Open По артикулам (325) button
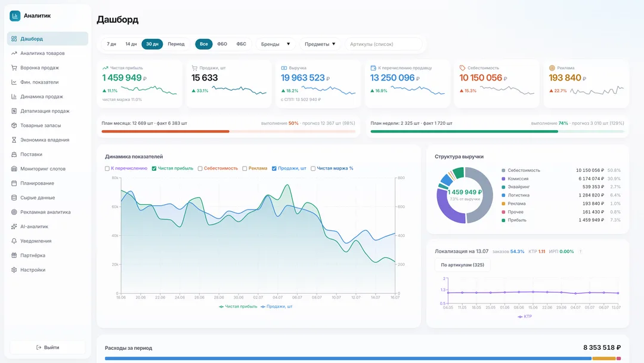The image size is (644, 363). click(463, 264)
